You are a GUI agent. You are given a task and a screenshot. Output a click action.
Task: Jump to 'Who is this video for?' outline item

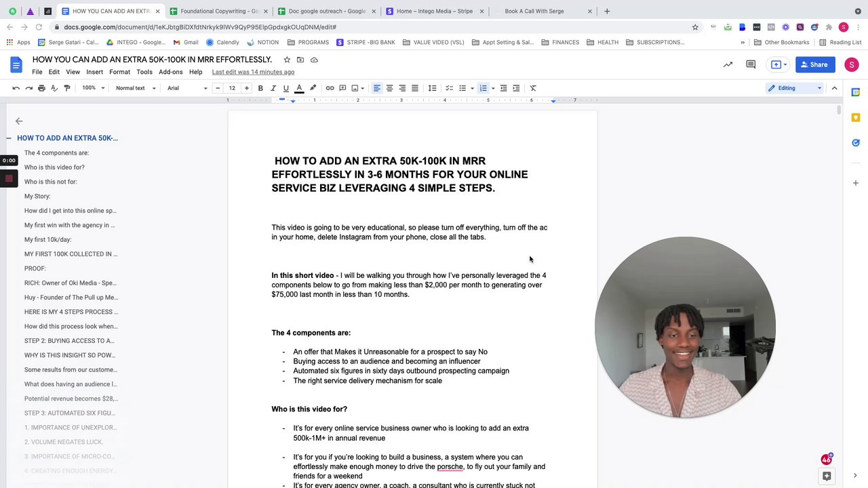[x=54, y=167]
